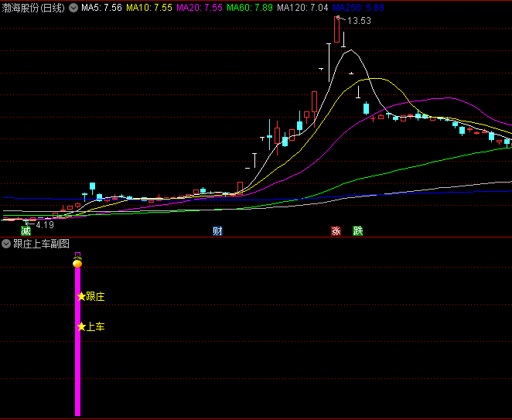The height and width of the screenshot is (420, 512).
Task: Click the 4.19 low price label
Action: point(45,225)
